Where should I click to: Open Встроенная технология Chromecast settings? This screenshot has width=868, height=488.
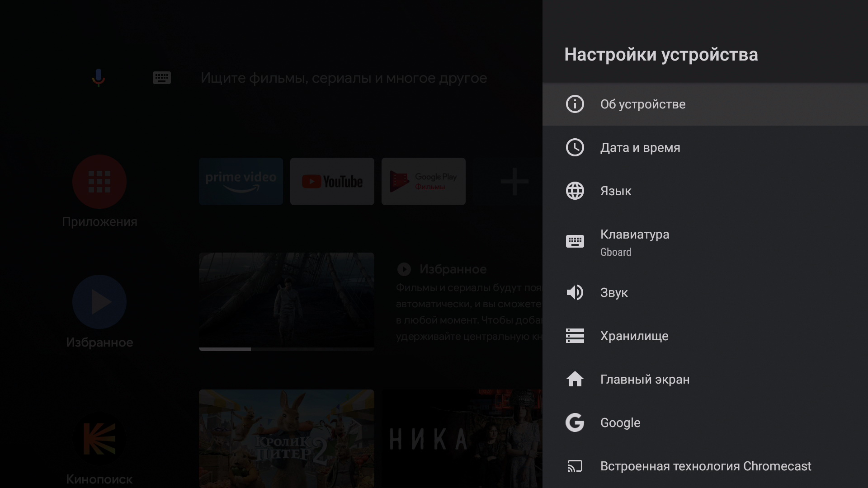(x=705, y=466)
